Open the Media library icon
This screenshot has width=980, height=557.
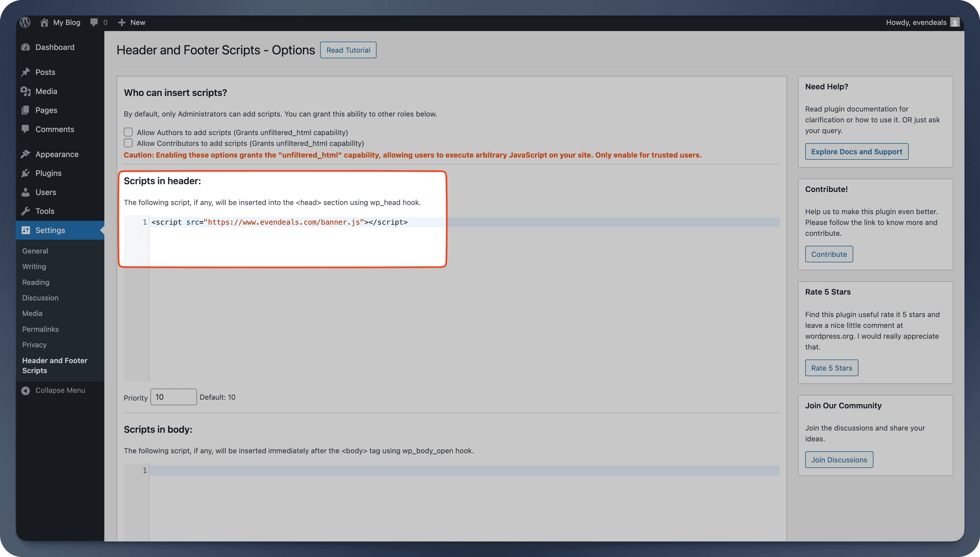click(26, 91)
